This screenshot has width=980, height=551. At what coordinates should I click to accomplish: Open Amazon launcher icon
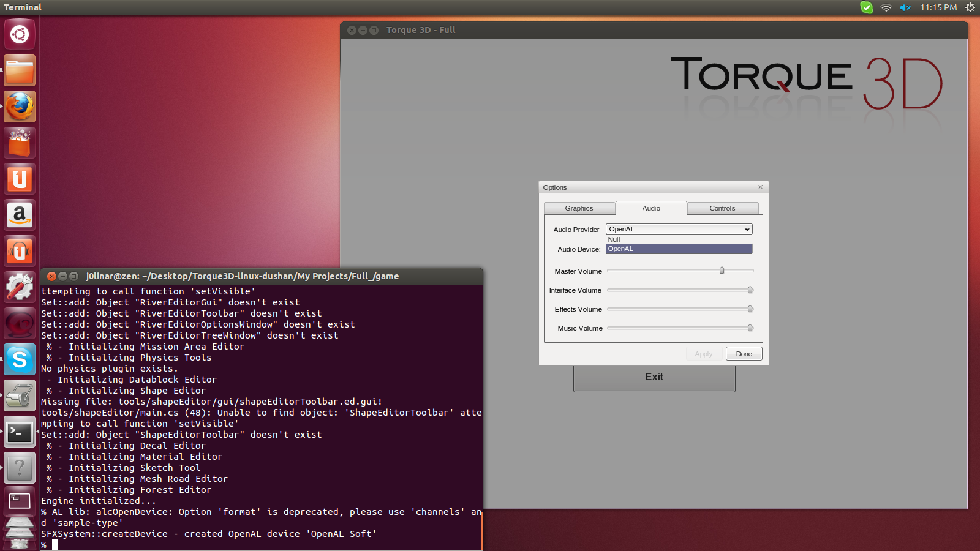pos(20,215)
